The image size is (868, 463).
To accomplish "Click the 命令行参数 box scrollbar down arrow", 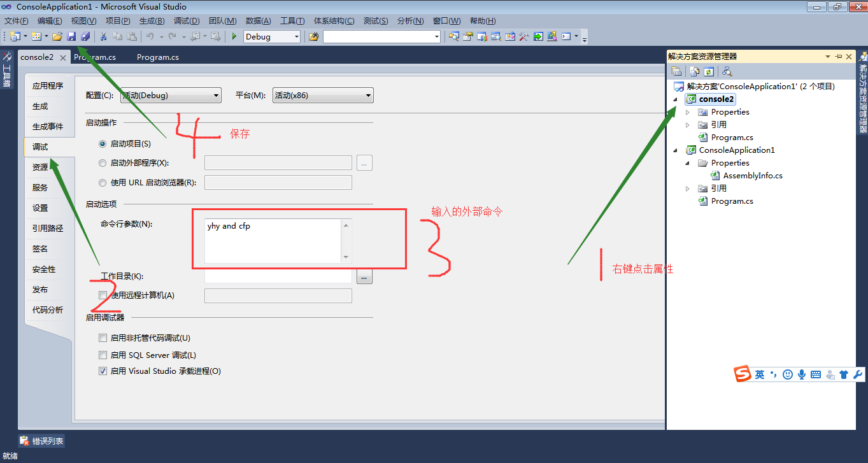I will 346,257.
